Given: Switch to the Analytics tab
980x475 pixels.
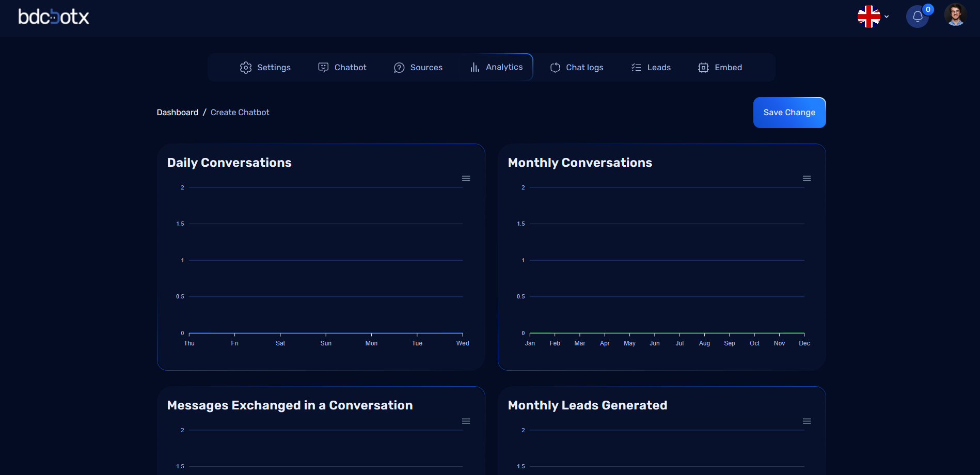Looking at the screenshot, I should point(504,67).
